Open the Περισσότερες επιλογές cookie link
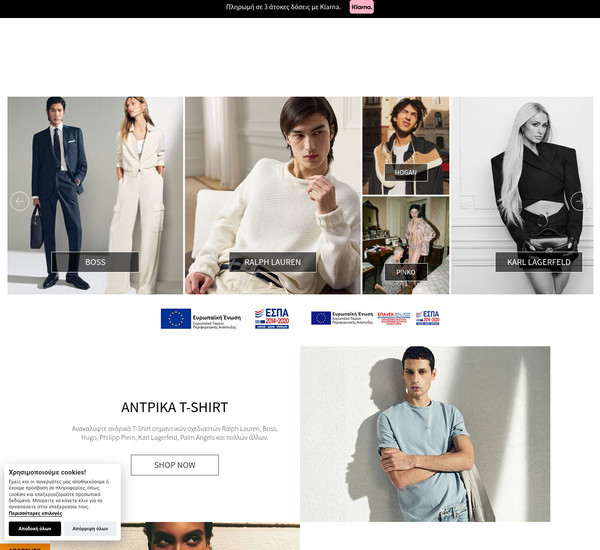The image size is (600, 550). (35, 513)
